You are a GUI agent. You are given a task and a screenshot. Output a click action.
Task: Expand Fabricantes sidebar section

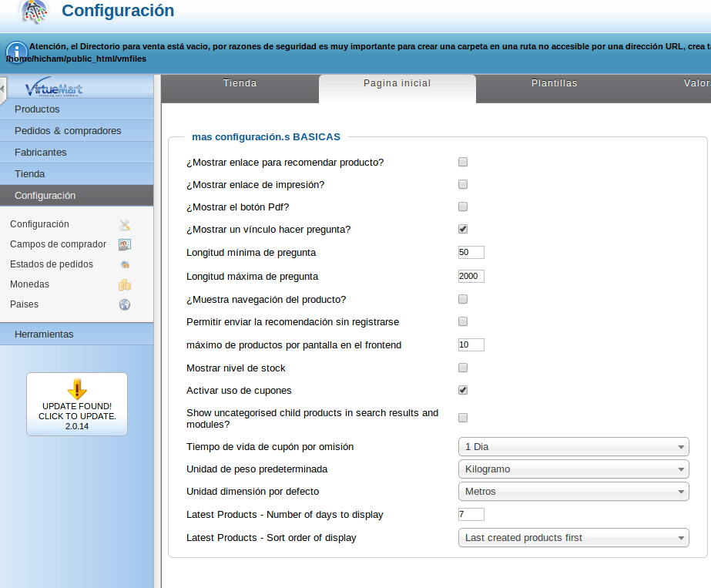click(x=76, y=153)
